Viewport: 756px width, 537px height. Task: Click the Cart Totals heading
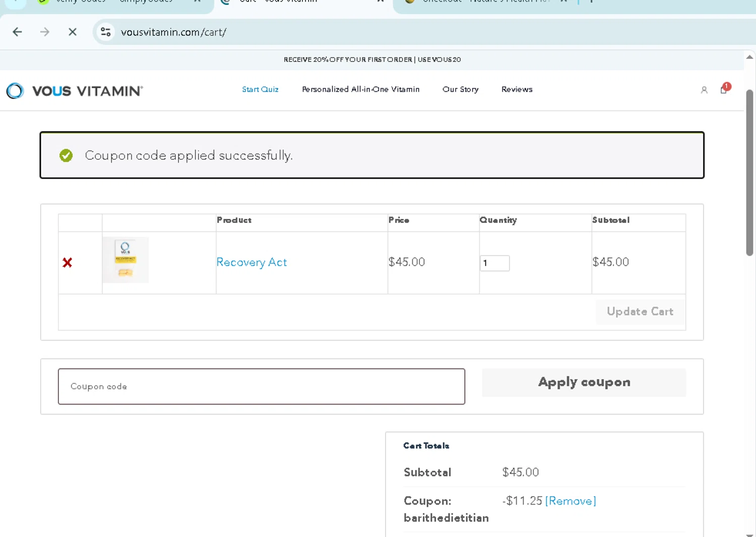pos(426,446)
